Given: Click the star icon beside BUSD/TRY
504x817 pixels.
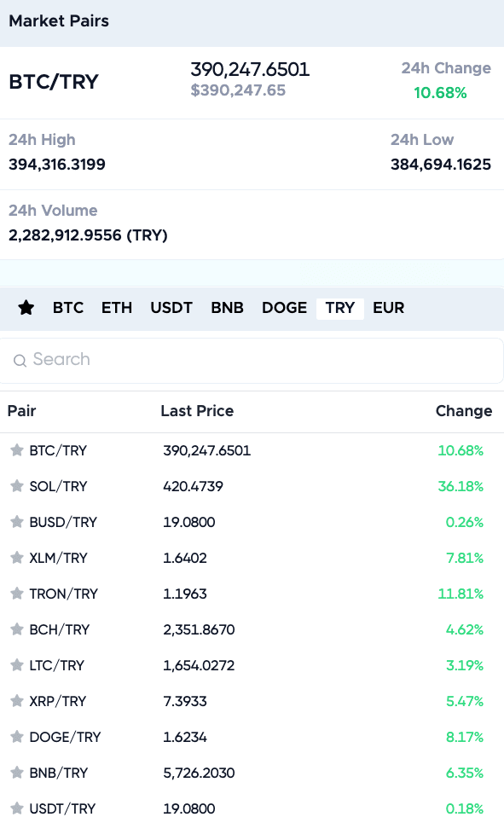Looking at the screenshot, I should 17,522.
